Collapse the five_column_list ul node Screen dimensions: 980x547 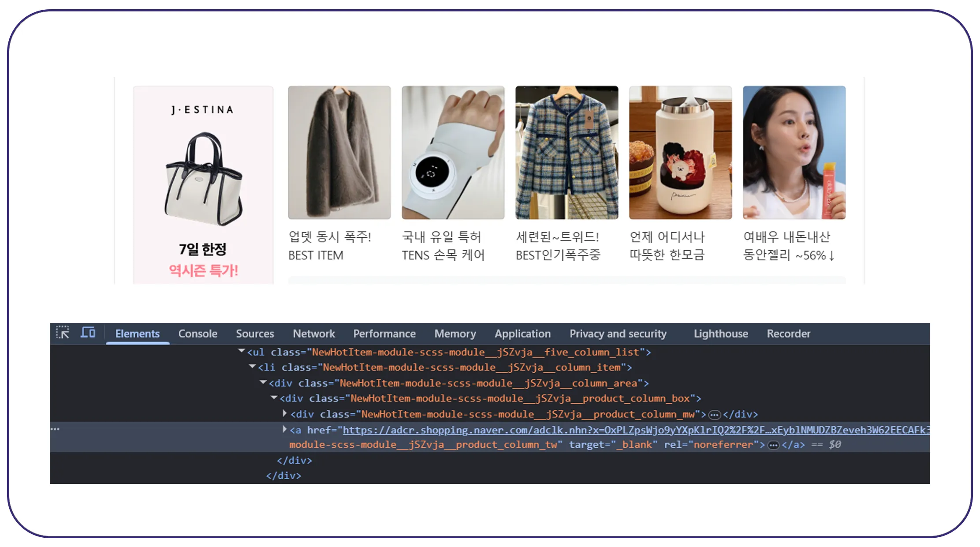click(241, 351)
